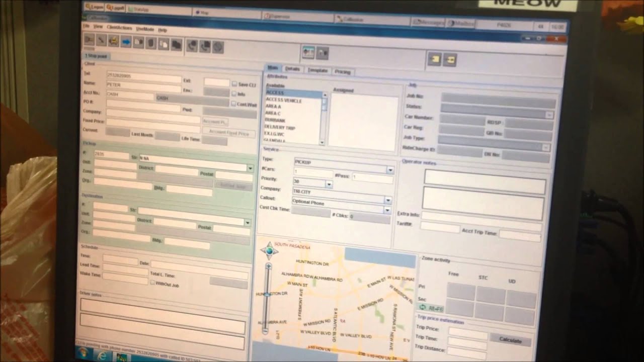
Task: Click the two overlapping documents copy icon
Action: point(163,44)
